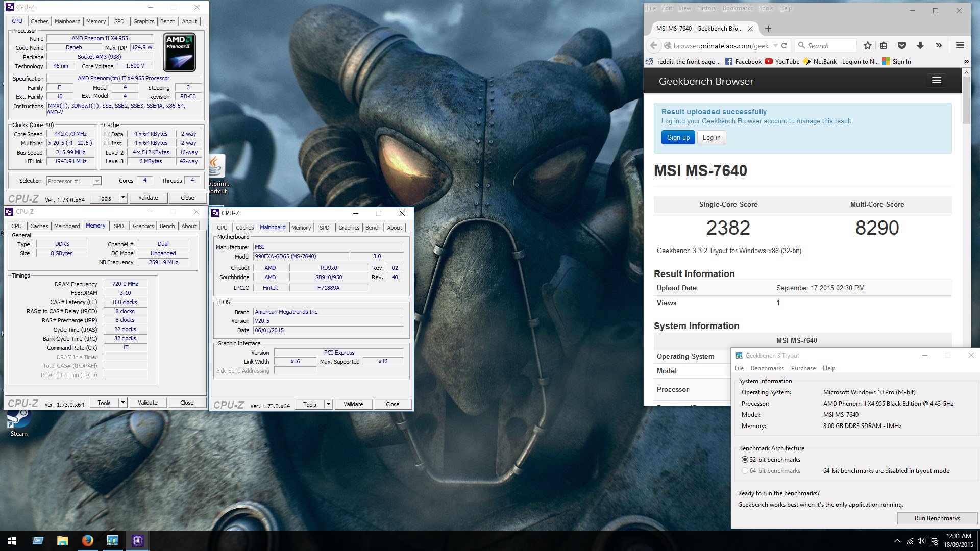Open File Explorer from taskbar
This screenshot has height=551, width=980.
pyautogui.click(x=62, y=541)
